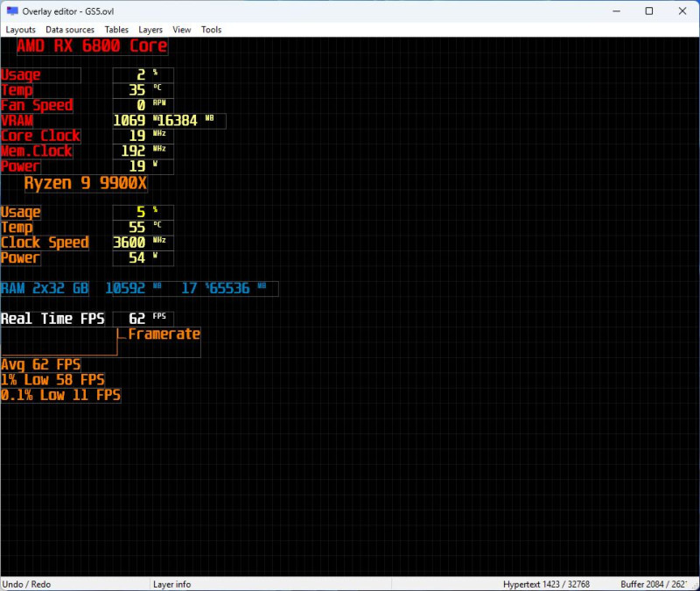Select the RAM total value 65536 MB
This screenshot has height=591, width=700.
point(237,289)
